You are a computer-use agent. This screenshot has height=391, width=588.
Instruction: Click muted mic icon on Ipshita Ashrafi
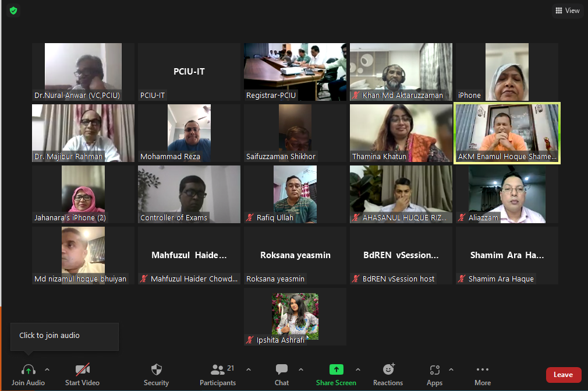point(250,340)
